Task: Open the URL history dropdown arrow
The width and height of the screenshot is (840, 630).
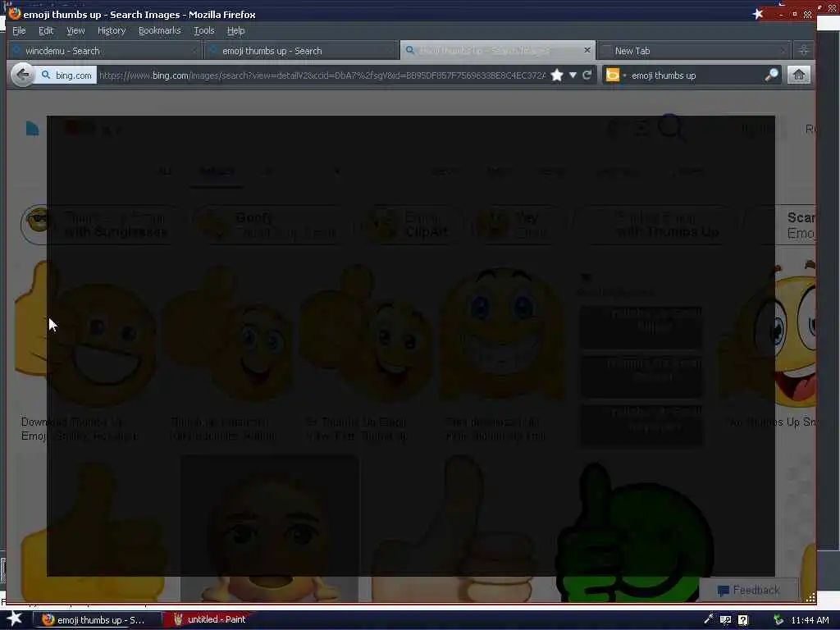Action: coord(573,75)
